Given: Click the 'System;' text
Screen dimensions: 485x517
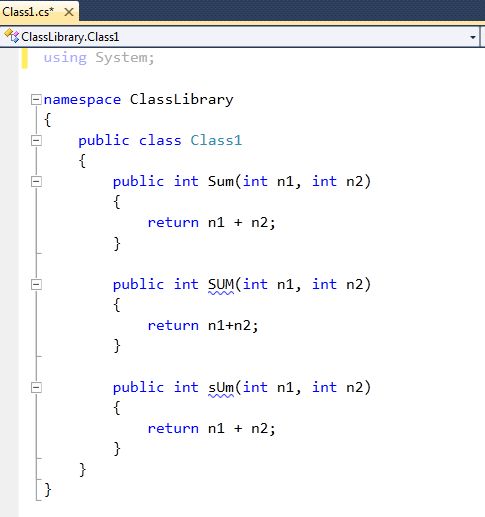Looking at the screenshot, I should coord(125,58).
